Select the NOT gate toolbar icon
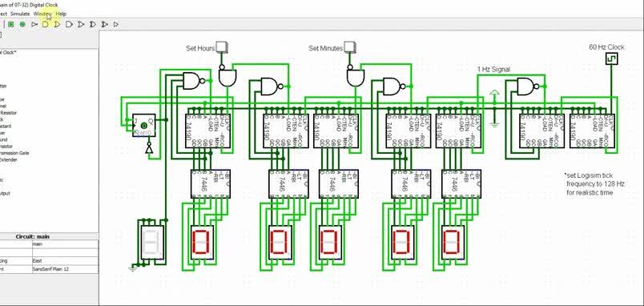Image resolution: width=644 pixels, height=306 pixels. point(34,25)
